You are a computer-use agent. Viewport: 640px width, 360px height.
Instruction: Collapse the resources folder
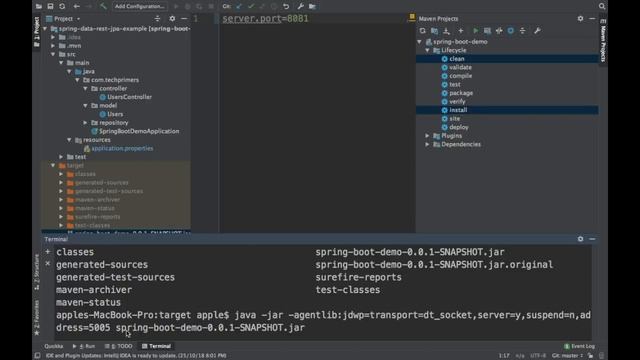pyautogui.click(x=69, y=140)
